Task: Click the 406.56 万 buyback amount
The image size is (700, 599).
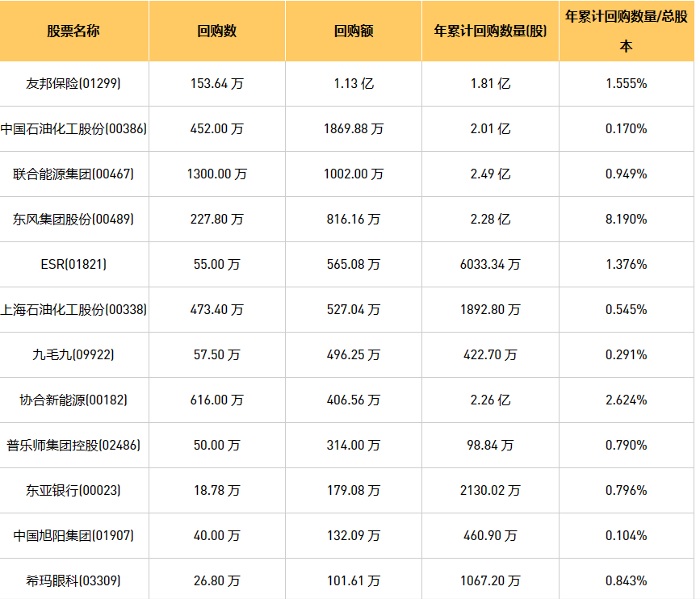Action: pos(354,400)
